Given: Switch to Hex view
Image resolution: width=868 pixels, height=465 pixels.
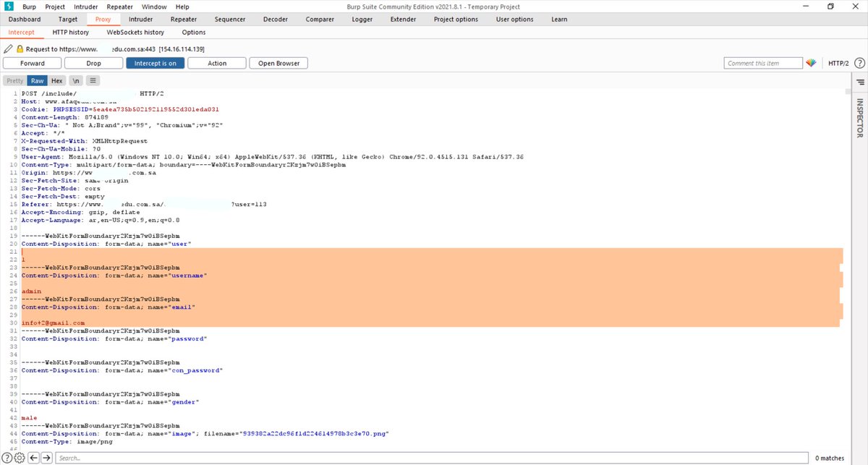Looking at the screenshot, I should tap(57, 80).
